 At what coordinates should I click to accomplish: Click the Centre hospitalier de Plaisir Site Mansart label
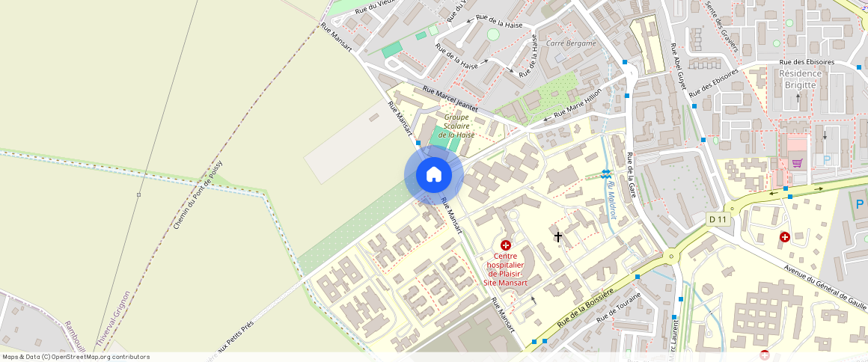pyautogui.click(x=505, y=269)
